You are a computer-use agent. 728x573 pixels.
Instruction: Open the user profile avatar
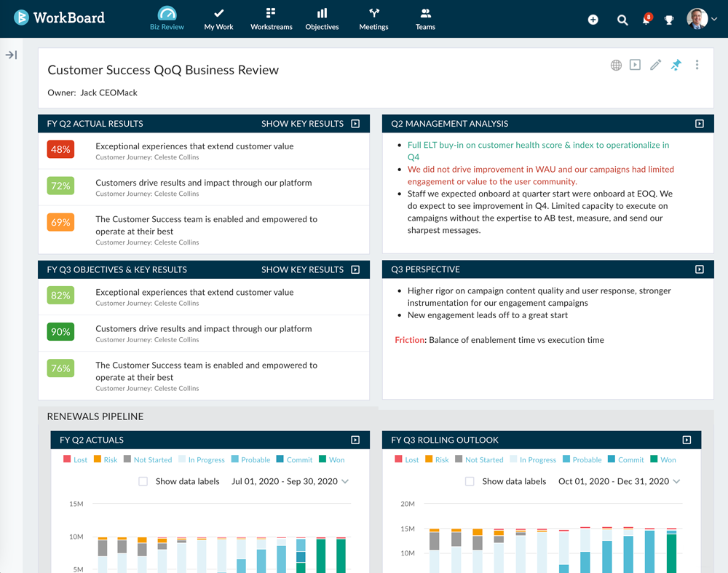pyautogui.click(x=697, y=19)
